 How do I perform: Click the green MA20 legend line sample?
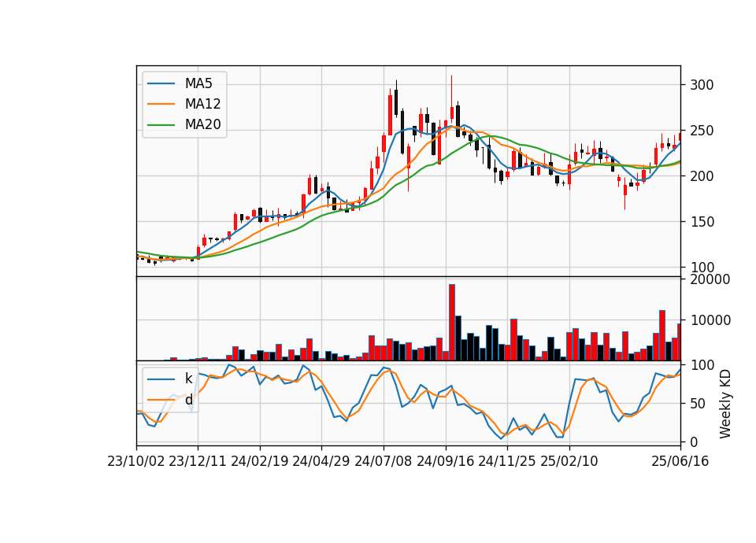click(161, 125)
